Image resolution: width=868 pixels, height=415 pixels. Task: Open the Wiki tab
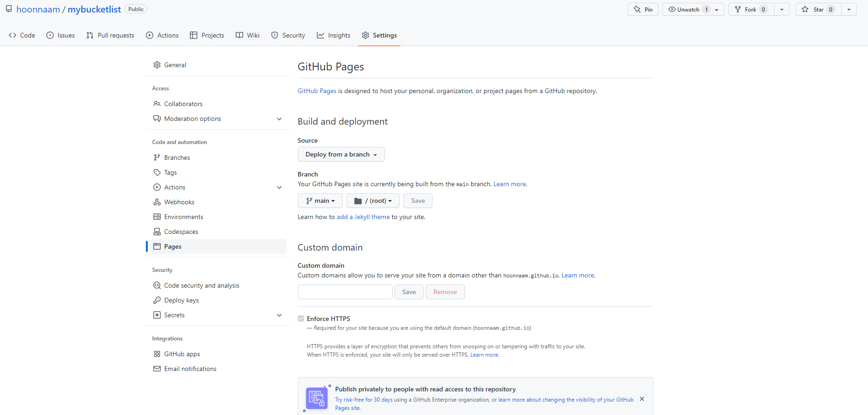click(247, 35)
